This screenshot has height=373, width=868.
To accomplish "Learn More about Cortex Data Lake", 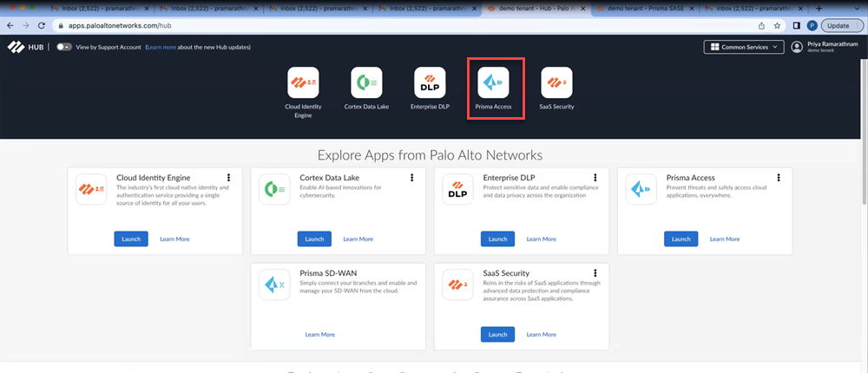I will 358,239.
